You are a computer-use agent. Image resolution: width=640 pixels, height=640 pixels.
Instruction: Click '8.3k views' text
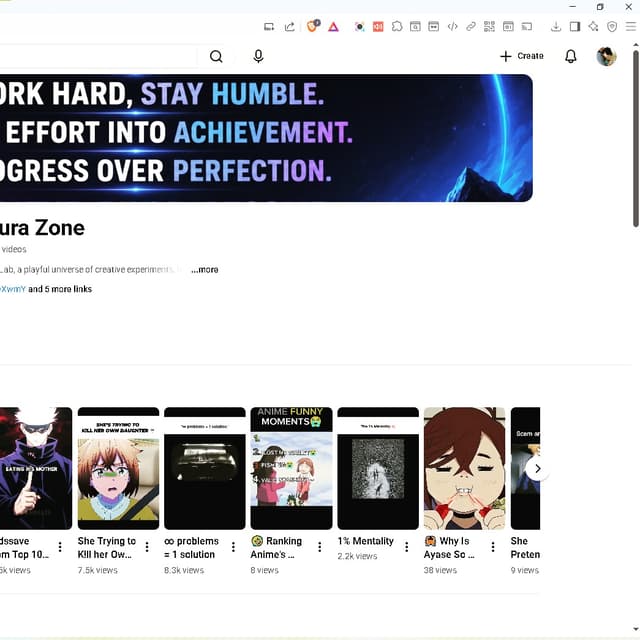click(x=184, y=570)
